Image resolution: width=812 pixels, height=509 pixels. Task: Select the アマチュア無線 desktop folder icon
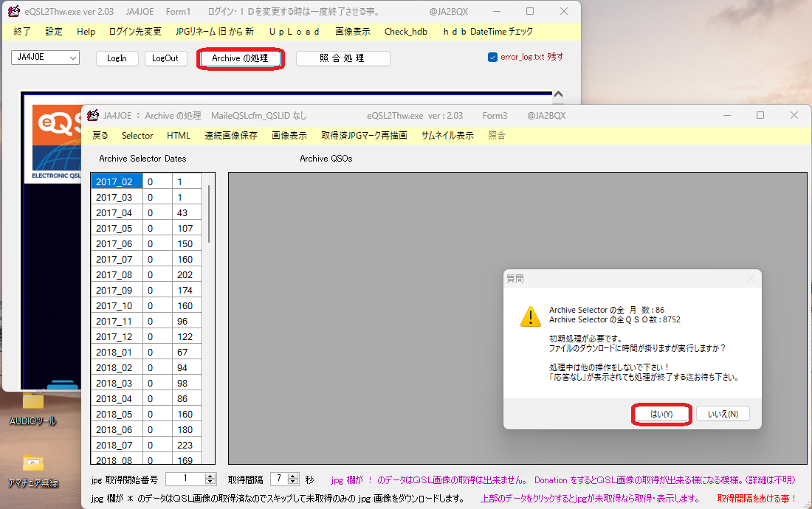[x=32, y=463]
